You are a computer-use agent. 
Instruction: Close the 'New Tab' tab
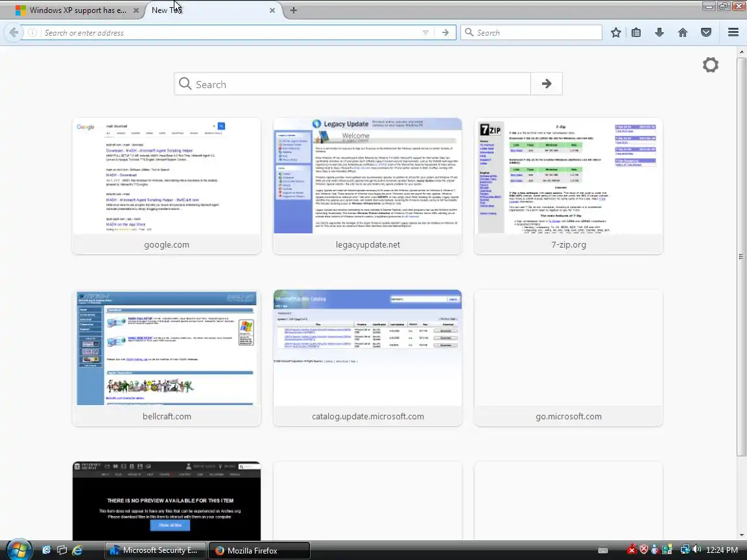[272, 10]
